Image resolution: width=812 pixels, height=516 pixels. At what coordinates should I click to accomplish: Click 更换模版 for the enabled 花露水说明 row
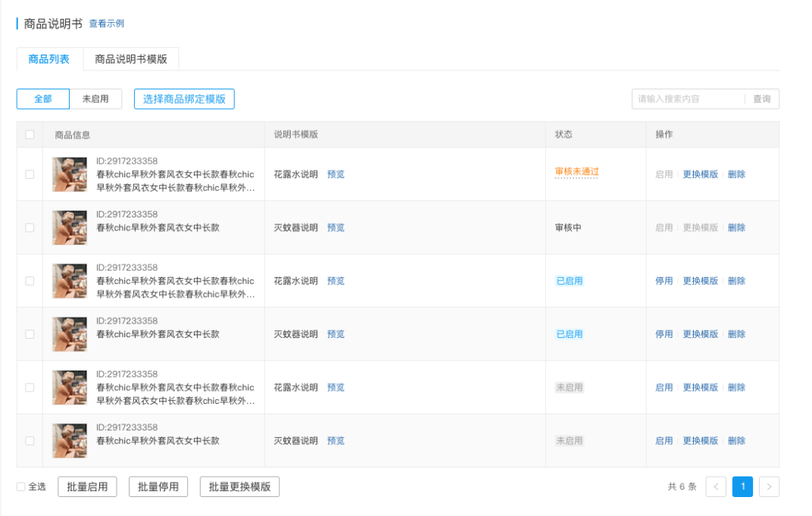point(700,281)
